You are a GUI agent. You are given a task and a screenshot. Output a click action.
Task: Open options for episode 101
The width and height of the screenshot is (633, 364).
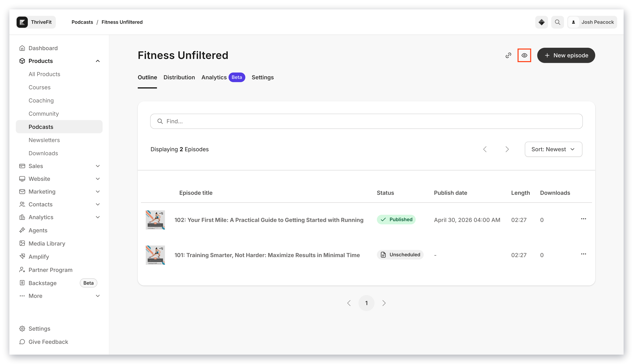[583, 254]
